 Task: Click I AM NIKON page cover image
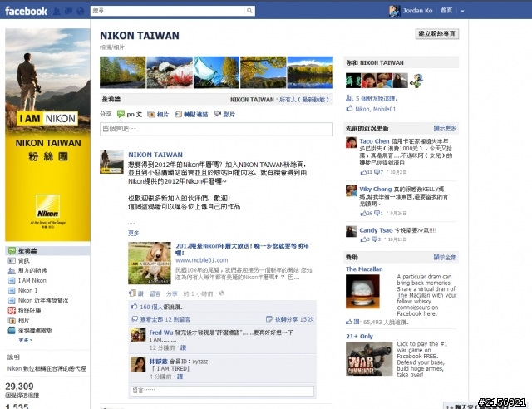(47, 135)
